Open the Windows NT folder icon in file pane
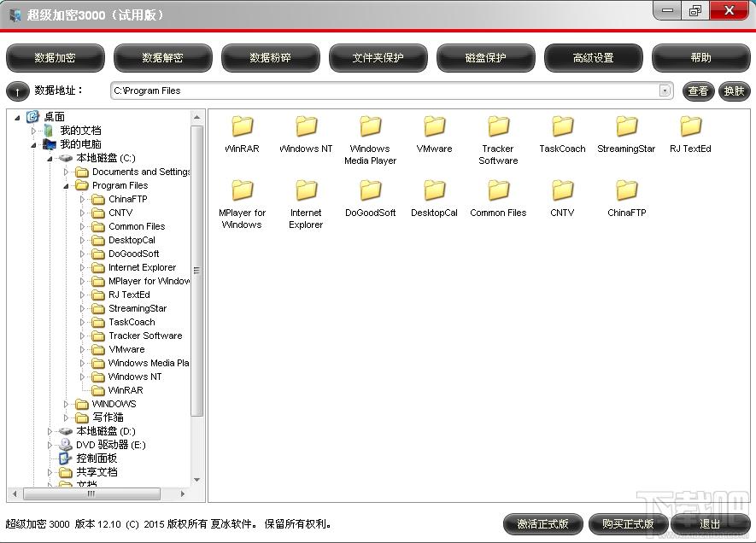The height and width of the screenshot is (543, 756). tap(306, 126)
